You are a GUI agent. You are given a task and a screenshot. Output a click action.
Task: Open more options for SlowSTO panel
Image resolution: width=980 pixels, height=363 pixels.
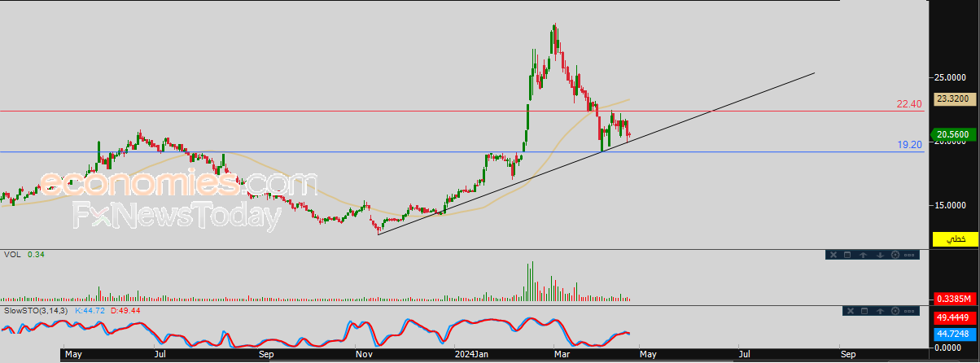click(x=909, y=311)
